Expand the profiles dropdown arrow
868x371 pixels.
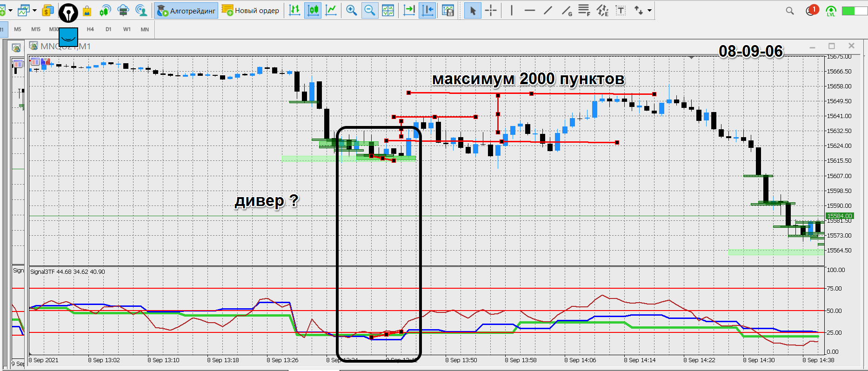[x=34, y=10]
